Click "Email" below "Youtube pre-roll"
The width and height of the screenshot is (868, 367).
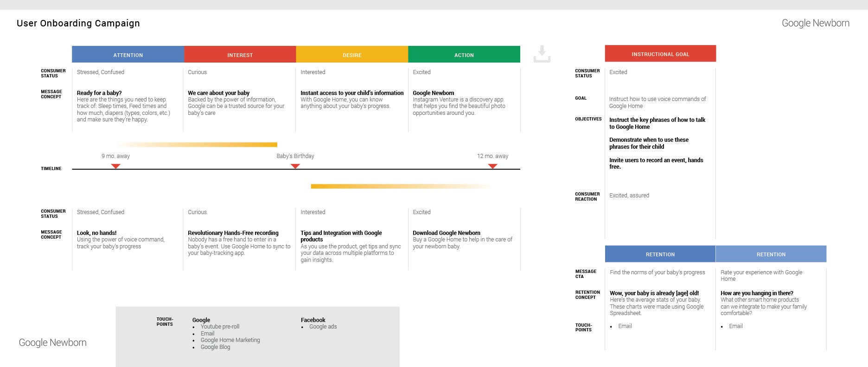pyautogui.click(x=207, y=334)
